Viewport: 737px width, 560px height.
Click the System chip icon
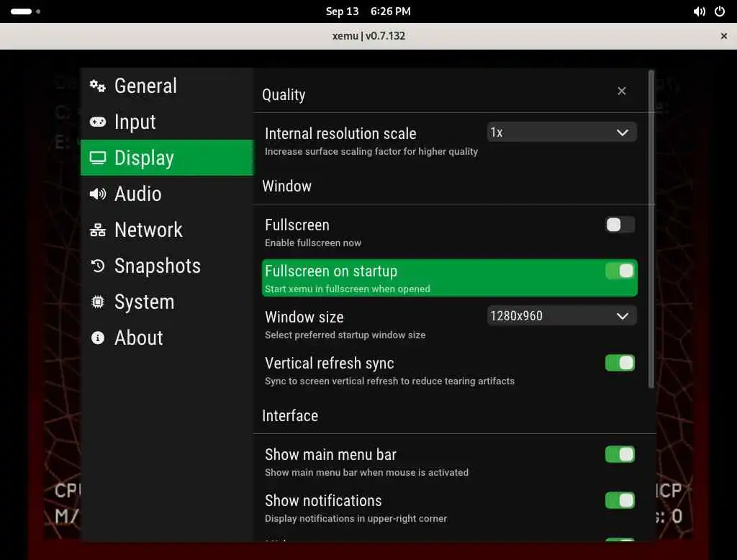[98, 302]
